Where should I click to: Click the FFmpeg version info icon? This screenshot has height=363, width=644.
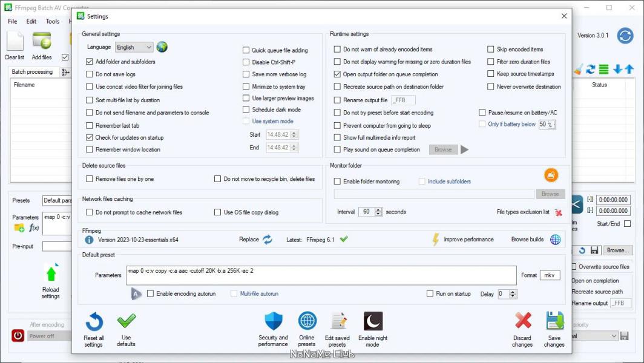(x=89, y=240)
